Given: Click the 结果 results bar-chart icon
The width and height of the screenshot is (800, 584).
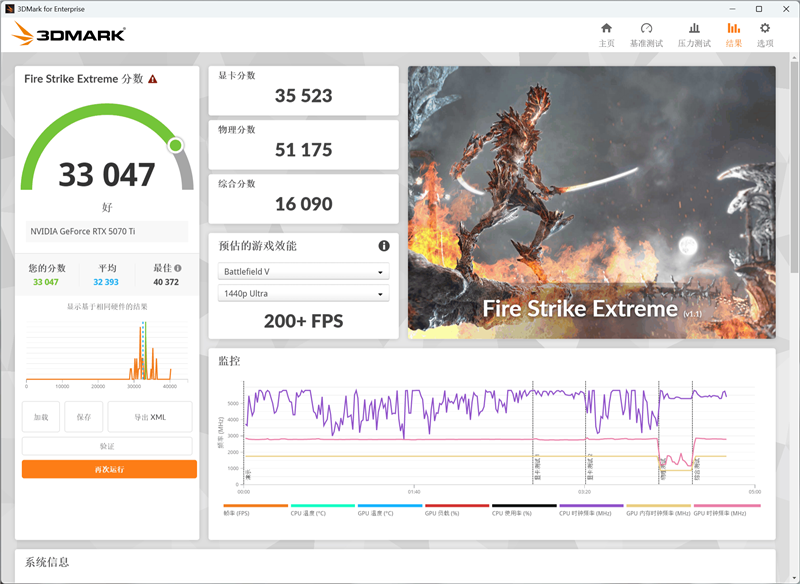Looking at the screenshot, I should click(733, 29).
